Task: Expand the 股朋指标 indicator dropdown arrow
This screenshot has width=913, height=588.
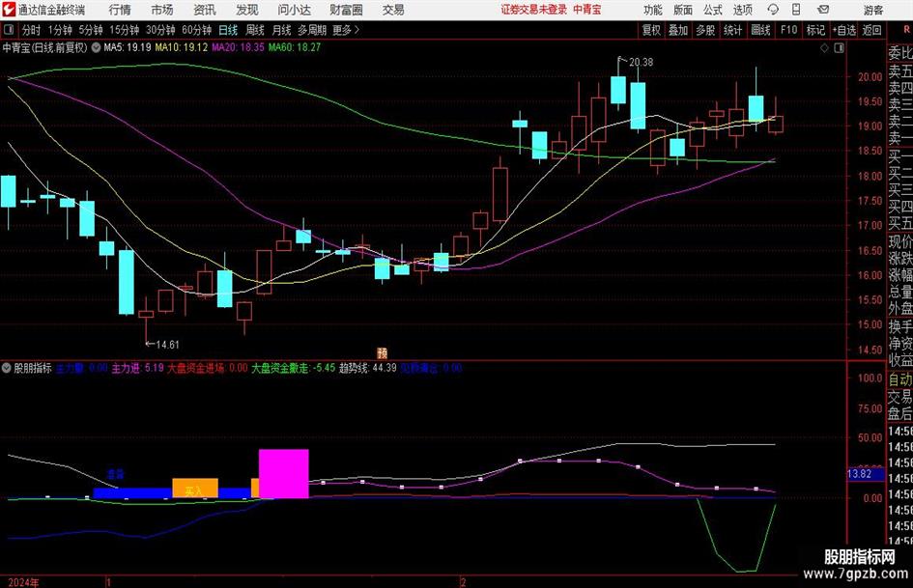Action: (7, 368)
